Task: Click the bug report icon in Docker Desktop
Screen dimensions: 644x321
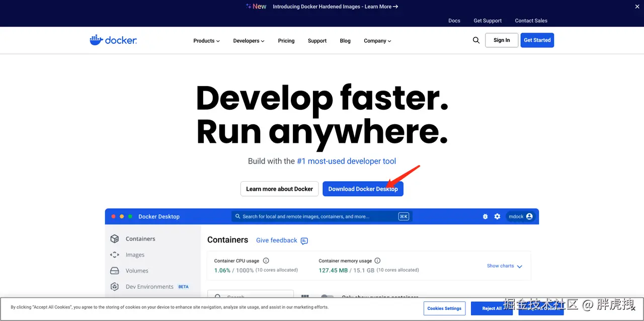Action: tap(485, 216)
